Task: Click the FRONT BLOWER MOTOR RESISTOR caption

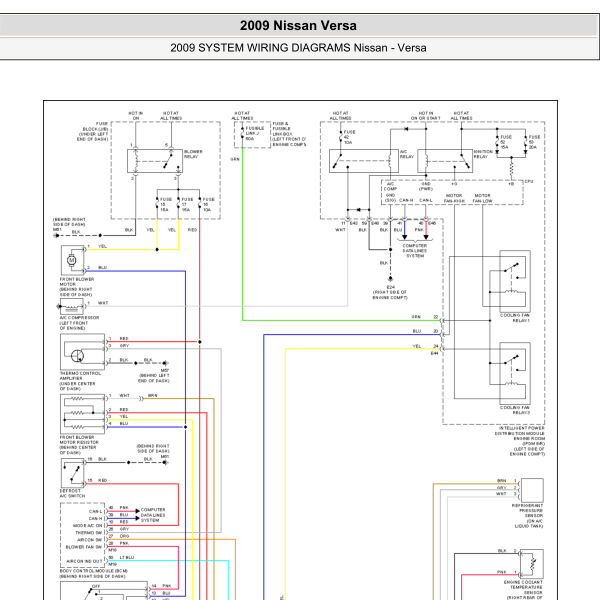Action: (x=79, y=445)
